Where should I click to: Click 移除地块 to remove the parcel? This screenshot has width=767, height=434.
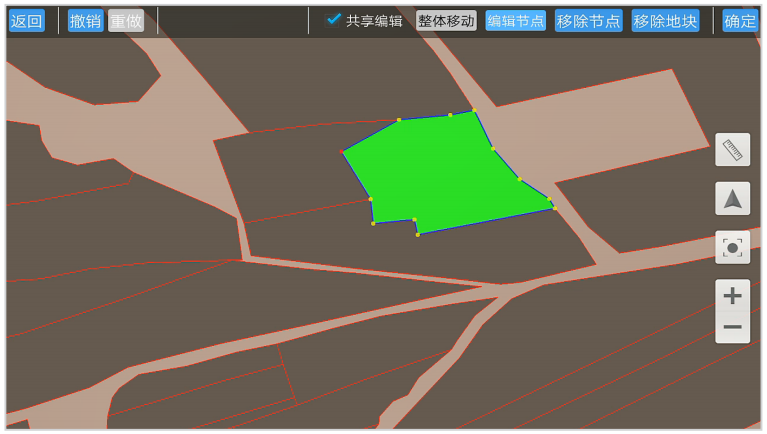tap(665, 21)
